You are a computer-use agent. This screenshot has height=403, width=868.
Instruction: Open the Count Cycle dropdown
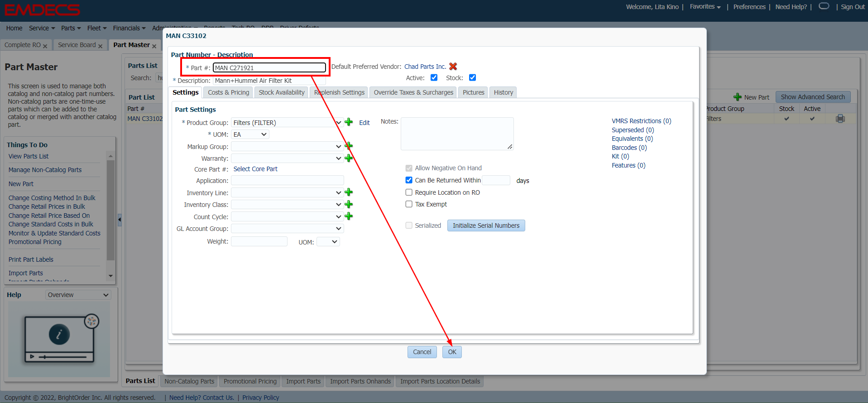[x=287, y=216]
